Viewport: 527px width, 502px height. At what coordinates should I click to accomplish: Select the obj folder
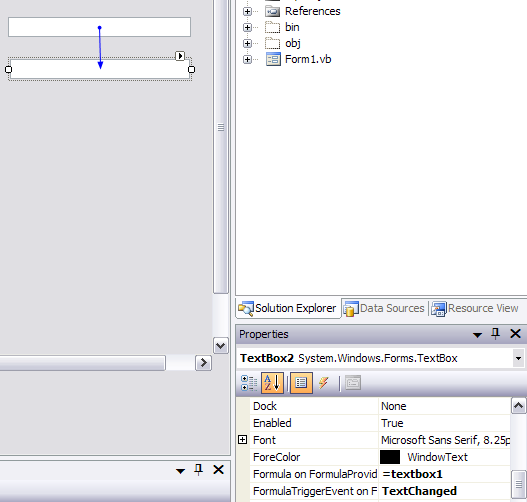pos(293,43)
